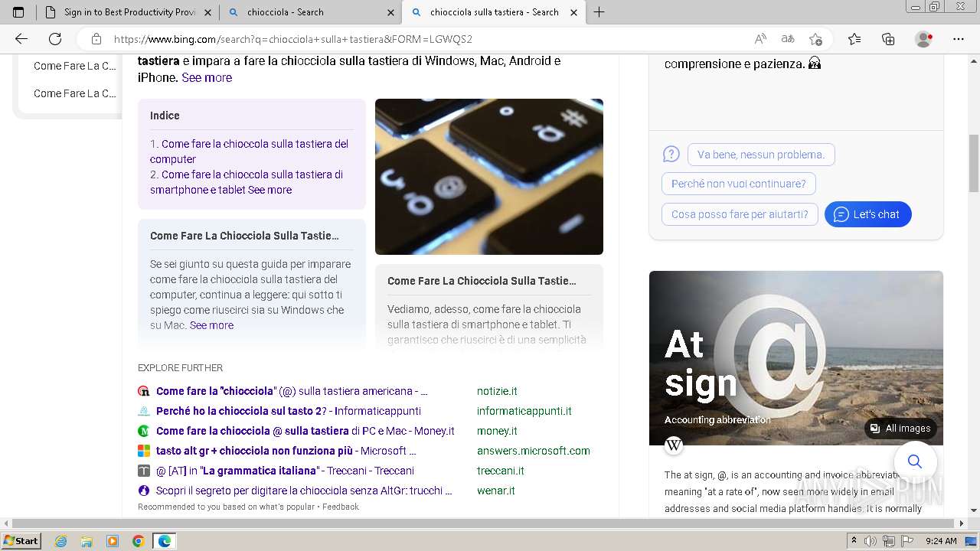Click the floating visual search magnifier

pyautogui.click(x=915, y=461)
